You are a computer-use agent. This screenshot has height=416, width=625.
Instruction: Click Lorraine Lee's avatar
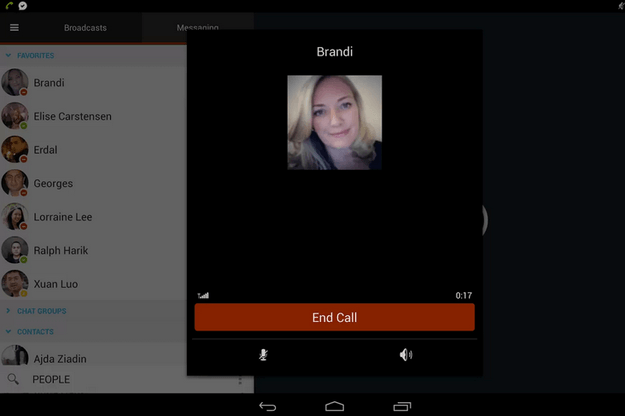15,217
